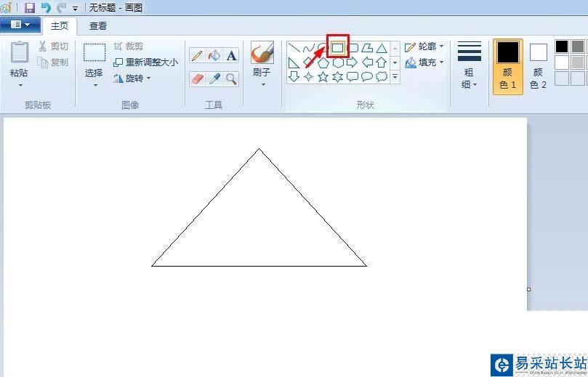Screen dimensions: 588x377
Task: Activate 颜色 1 (Color 1) foreground
Action: (508, 67)
